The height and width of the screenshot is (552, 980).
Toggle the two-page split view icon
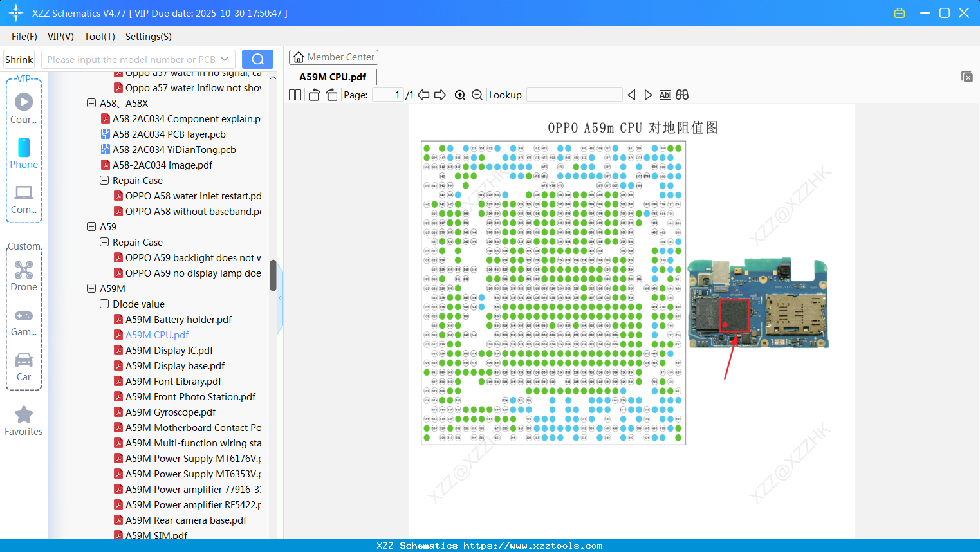(x=295, y=95)
